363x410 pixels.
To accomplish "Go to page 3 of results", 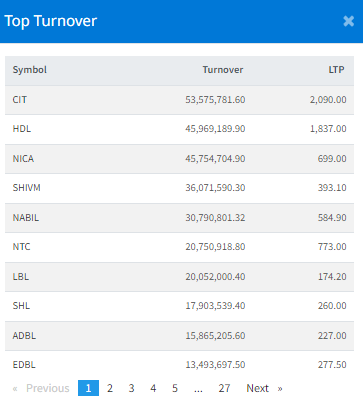I will coord(131,388).
